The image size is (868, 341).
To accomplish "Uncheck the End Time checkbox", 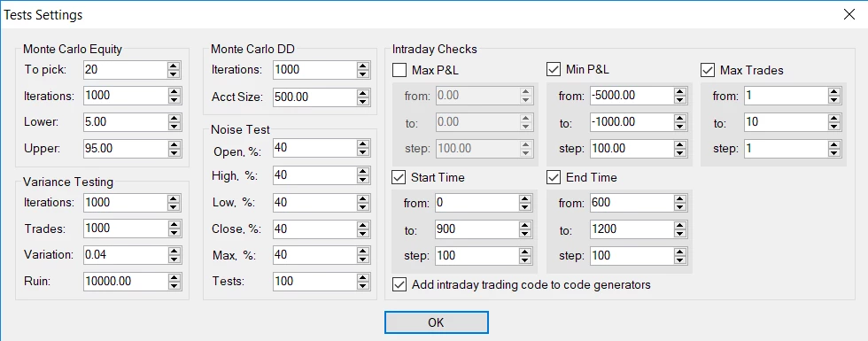I will click(554, 178).
